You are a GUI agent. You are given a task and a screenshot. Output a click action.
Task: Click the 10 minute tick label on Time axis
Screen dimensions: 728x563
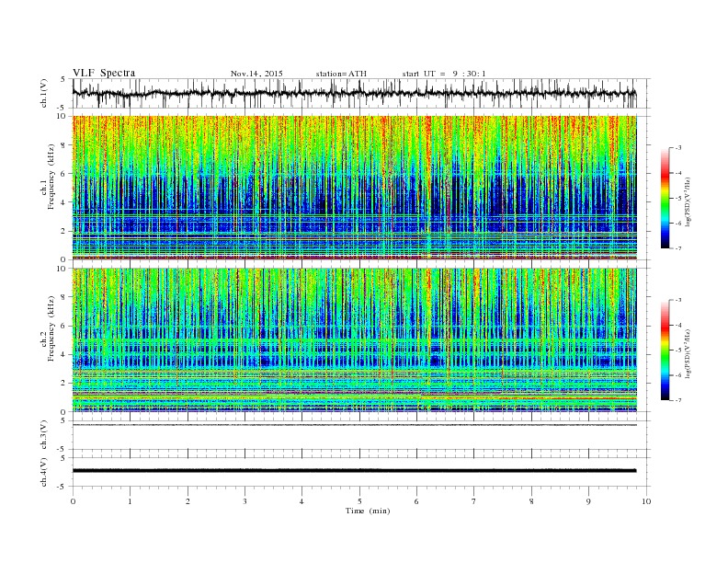646,501
